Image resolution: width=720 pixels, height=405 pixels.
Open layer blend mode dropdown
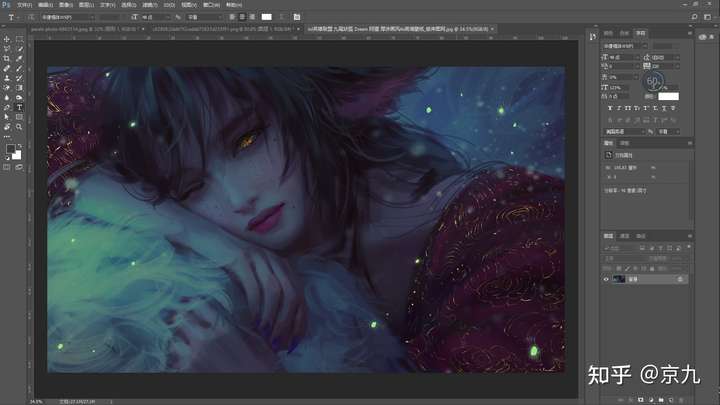[x=623, y=259]
